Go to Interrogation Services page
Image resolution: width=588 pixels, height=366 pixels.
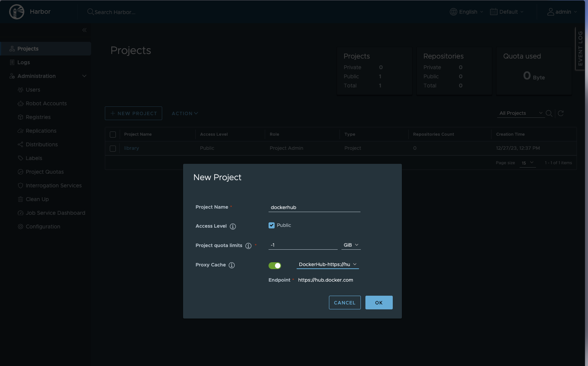[54, 185]
